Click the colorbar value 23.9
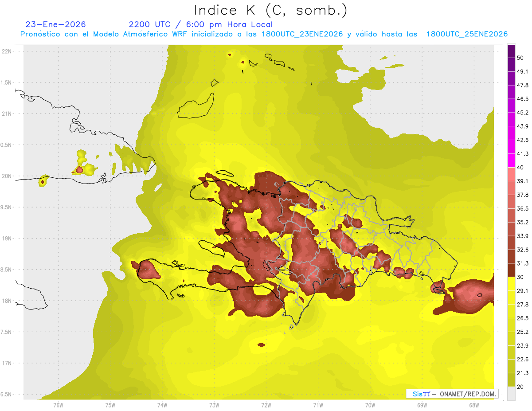Image resolution: width=532 pixels, height=411 pixels. point(523,346)
